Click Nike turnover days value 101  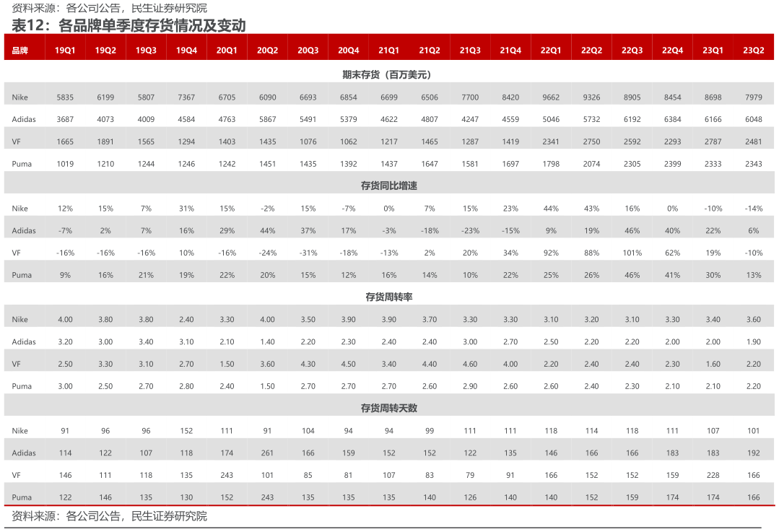753,431
